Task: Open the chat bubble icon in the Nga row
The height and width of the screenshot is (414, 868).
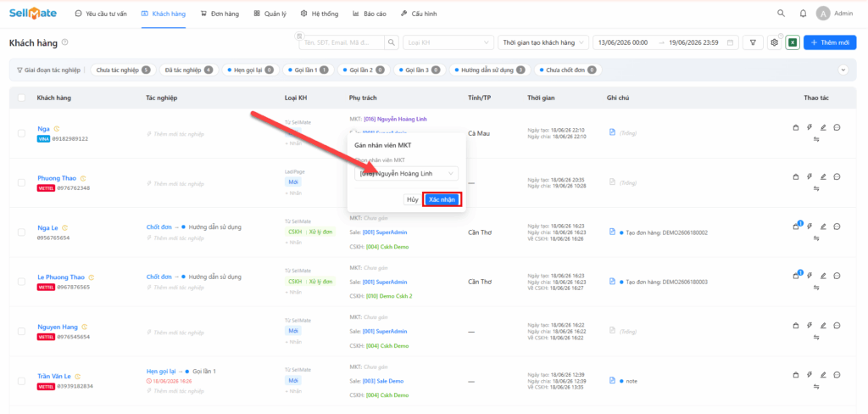Action: pyautogui.click(x=837, y=127)
